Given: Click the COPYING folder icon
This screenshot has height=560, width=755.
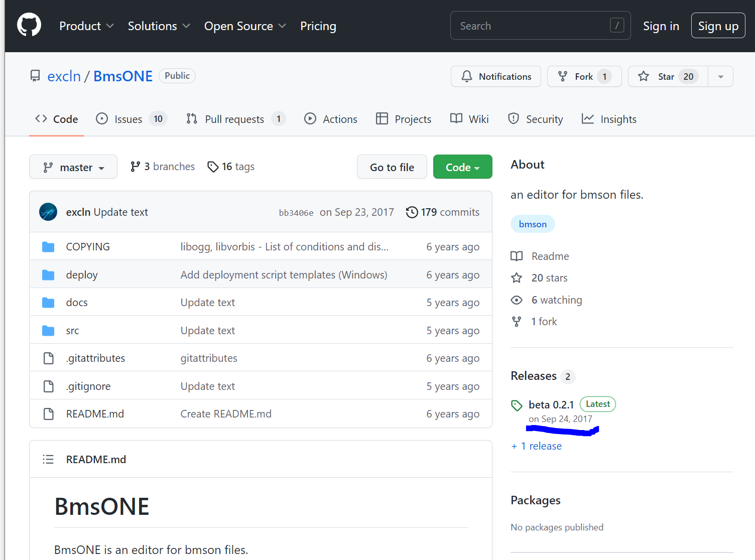Looking at the screenshot, I should [x=48, y=247].
